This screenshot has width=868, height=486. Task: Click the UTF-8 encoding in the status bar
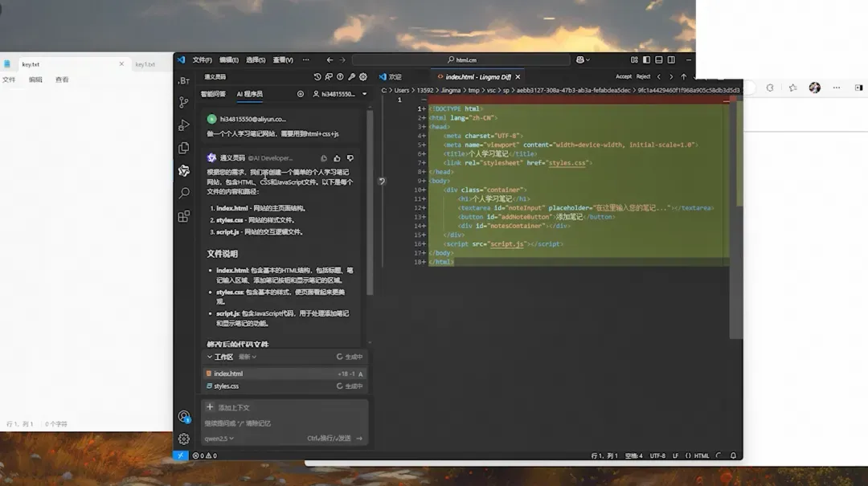[x=657, y=455]
